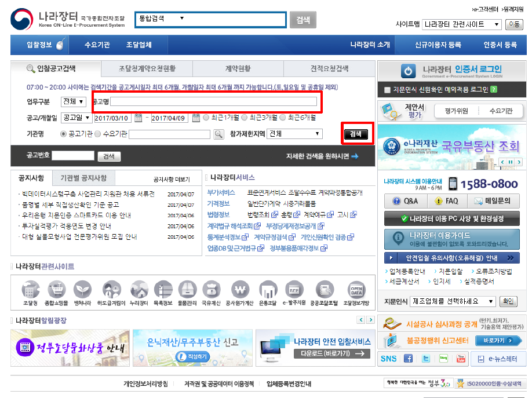Check 지문인식 신원확인 예외적용 로그인 box

point(387,90)
